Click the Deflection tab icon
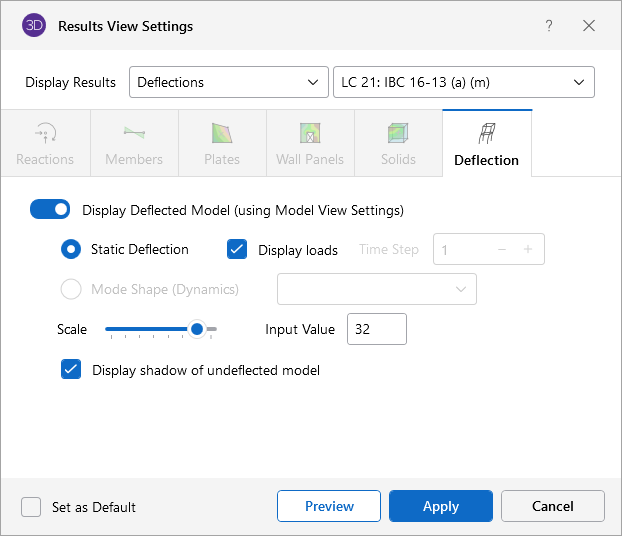 click(487, 132)
